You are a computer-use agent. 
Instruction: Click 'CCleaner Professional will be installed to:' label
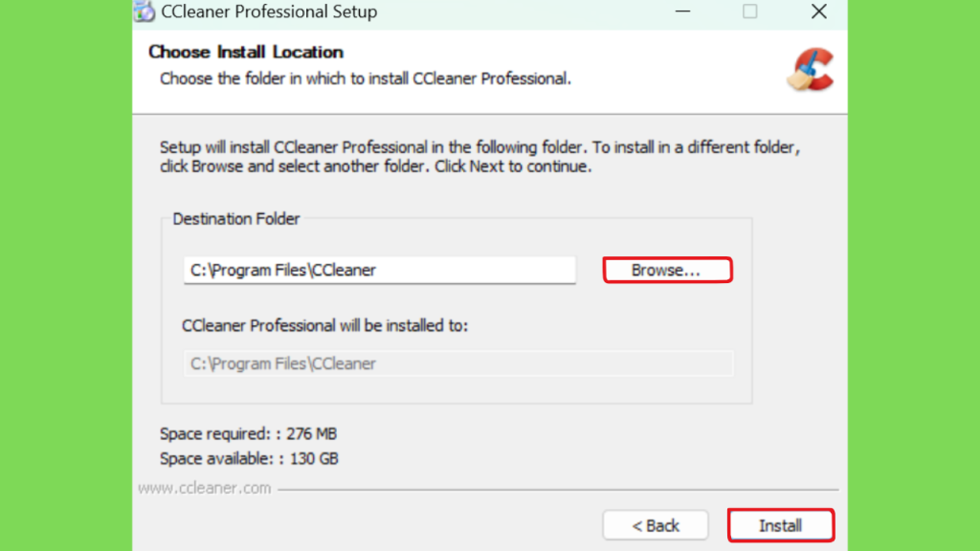(x=324, y=326)
